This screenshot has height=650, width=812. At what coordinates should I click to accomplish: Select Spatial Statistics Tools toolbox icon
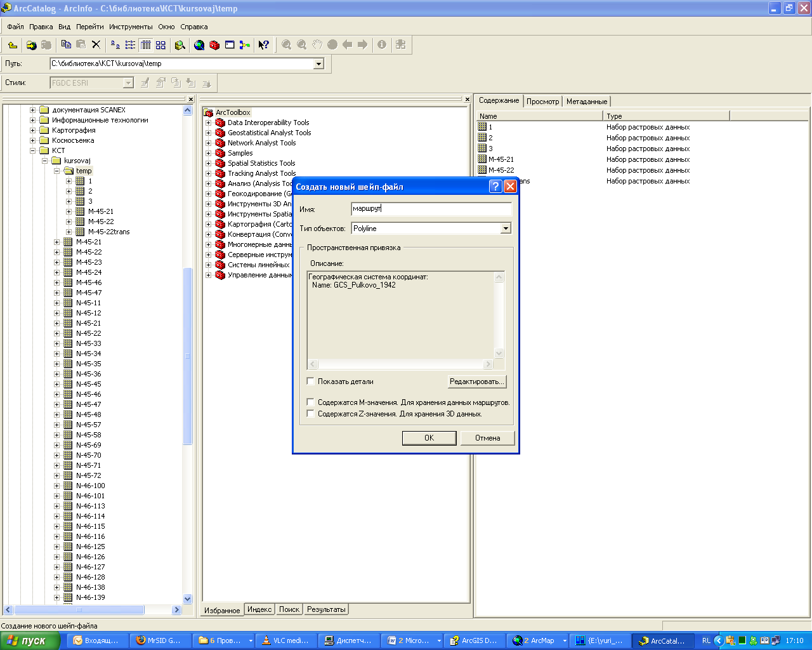point(220,163)
